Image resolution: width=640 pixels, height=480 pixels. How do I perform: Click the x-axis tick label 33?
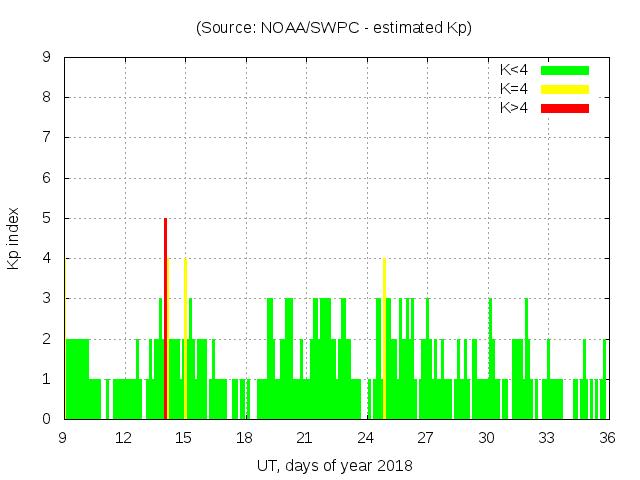[546, 438]
